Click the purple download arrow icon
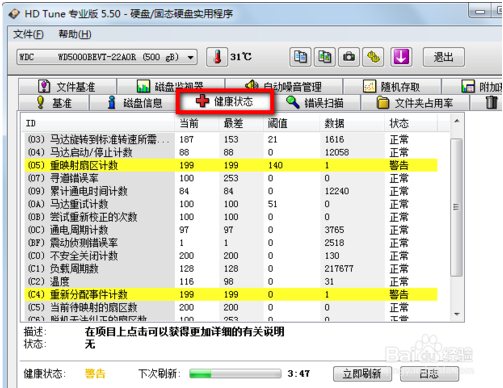503x388 pixels. 401,57
